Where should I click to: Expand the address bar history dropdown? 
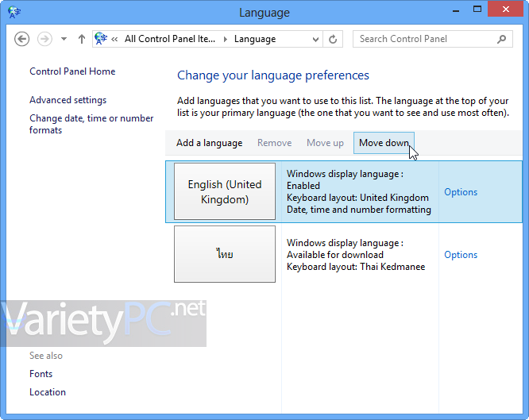[316, 39]
